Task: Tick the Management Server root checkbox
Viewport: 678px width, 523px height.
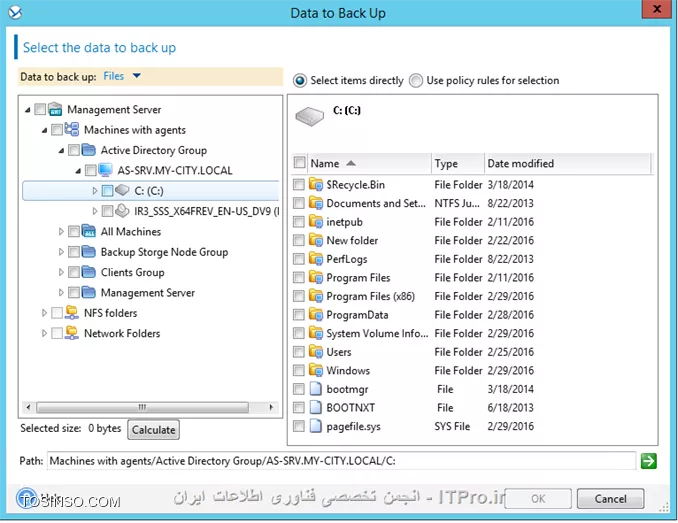Action: click(x=40, y=109)
